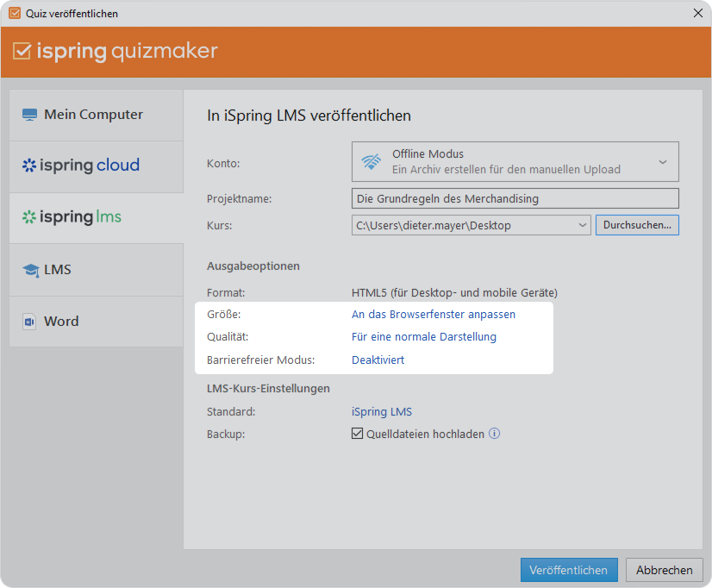Viewport: 712px width, 588px height.
Task: Click the iSpring QuizMaker logo checkmark
Action: 21,52
